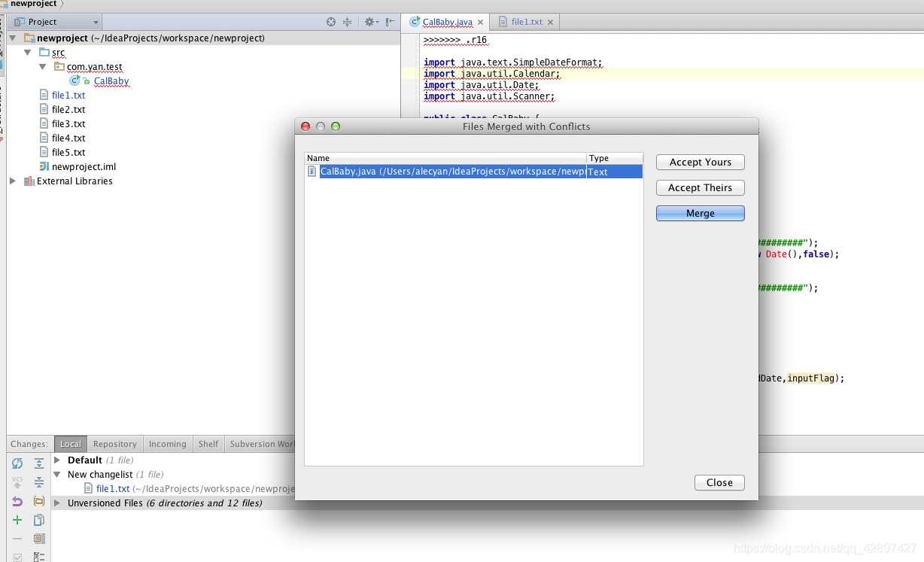Select file3.txt in project tree

tap(68, 124)
